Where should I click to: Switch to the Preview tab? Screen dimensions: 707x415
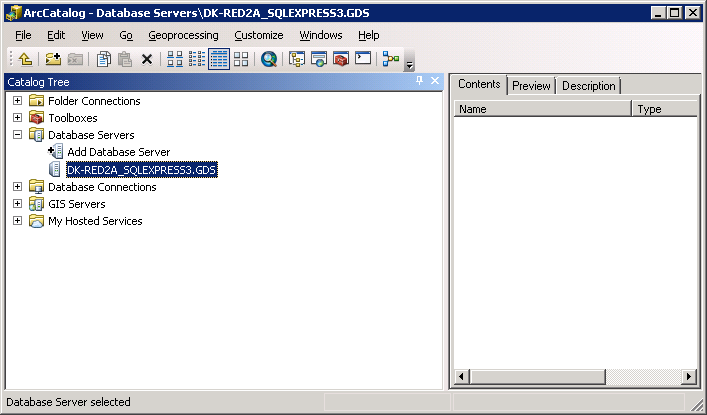(x=531, y=86)
